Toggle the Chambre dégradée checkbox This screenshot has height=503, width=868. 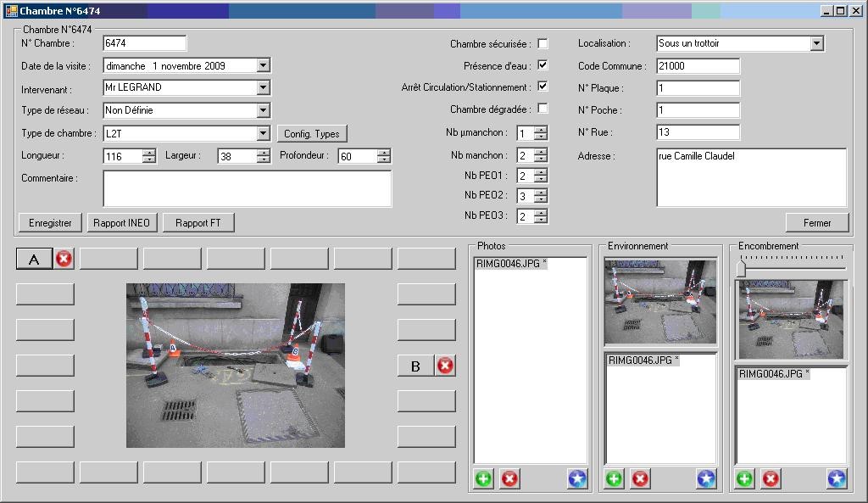(x=542, y=109)
